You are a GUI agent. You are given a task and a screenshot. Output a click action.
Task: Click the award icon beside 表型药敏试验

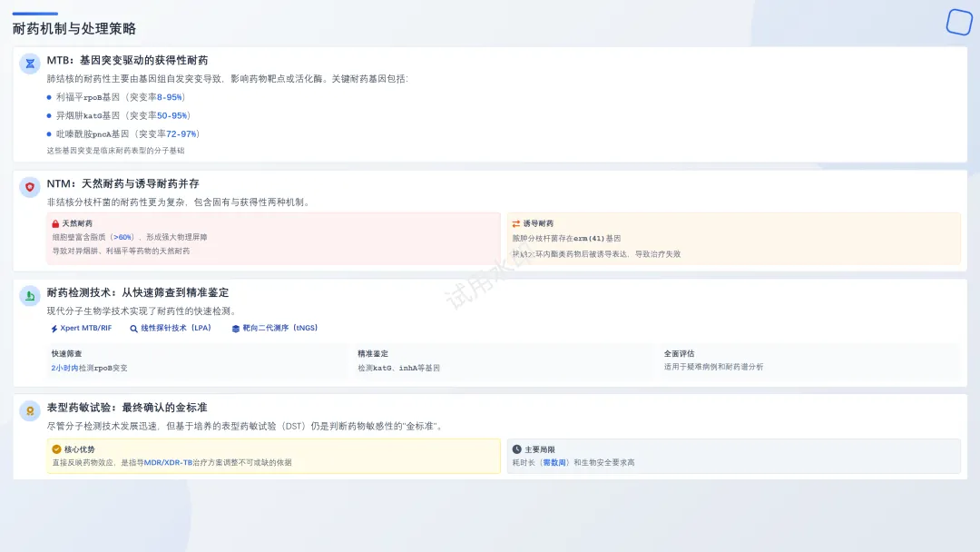(x=29, y=410)
